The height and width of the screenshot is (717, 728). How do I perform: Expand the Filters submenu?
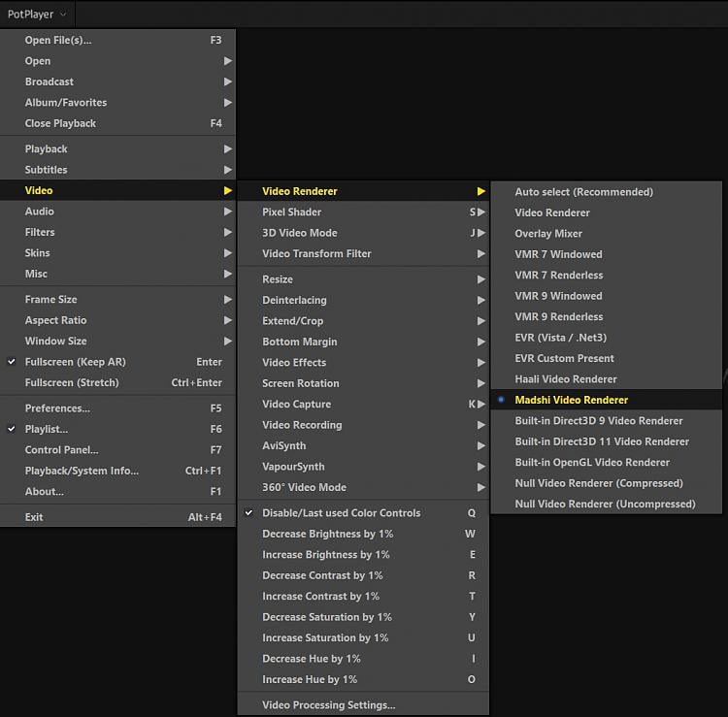[x=117, y=232]
